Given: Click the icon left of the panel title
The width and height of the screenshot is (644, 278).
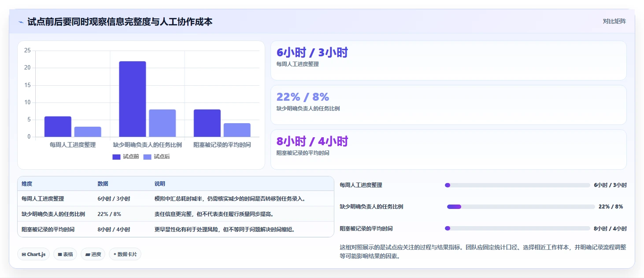Looking at the screenshot, I should pos(21,22).
